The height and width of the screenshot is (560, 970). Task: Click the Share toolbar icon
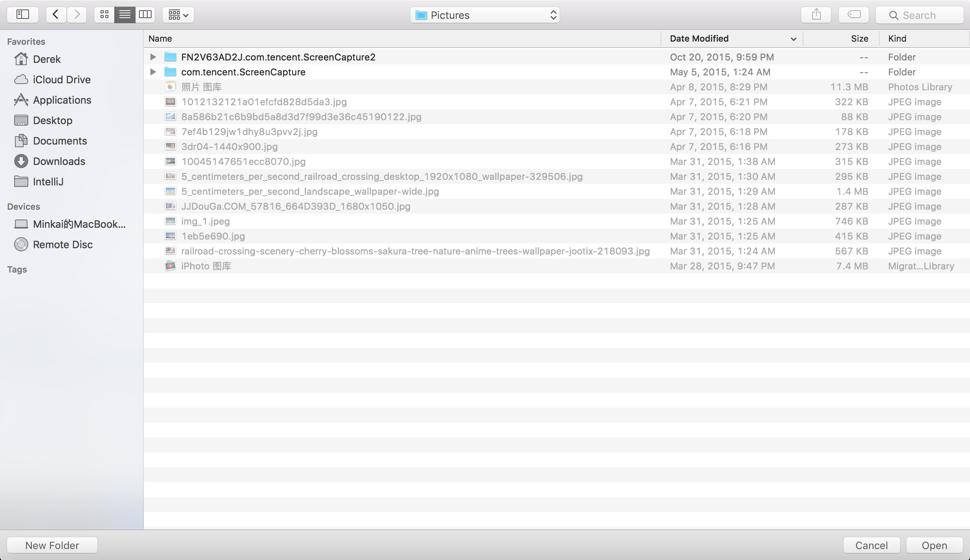(x=816, y=15)
